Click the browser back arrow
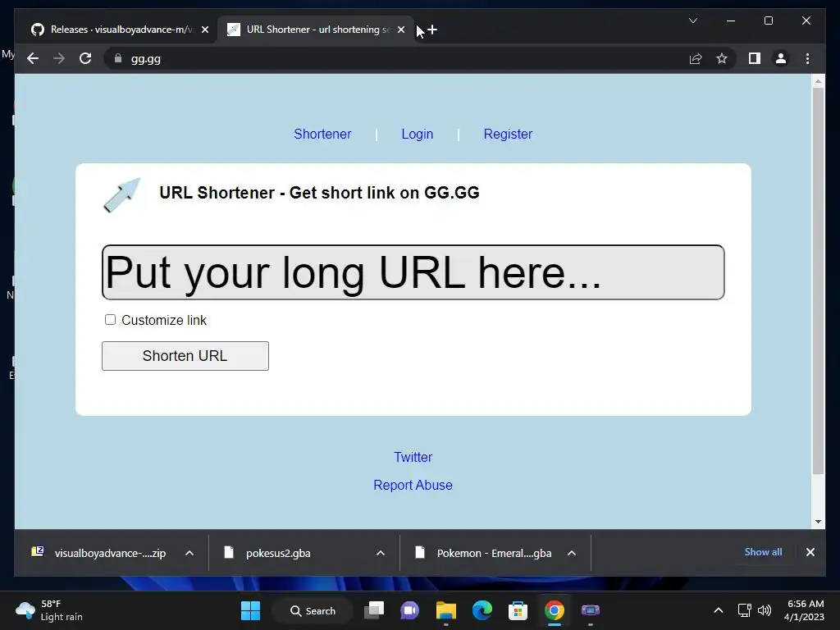 click(x=33, y=58)
